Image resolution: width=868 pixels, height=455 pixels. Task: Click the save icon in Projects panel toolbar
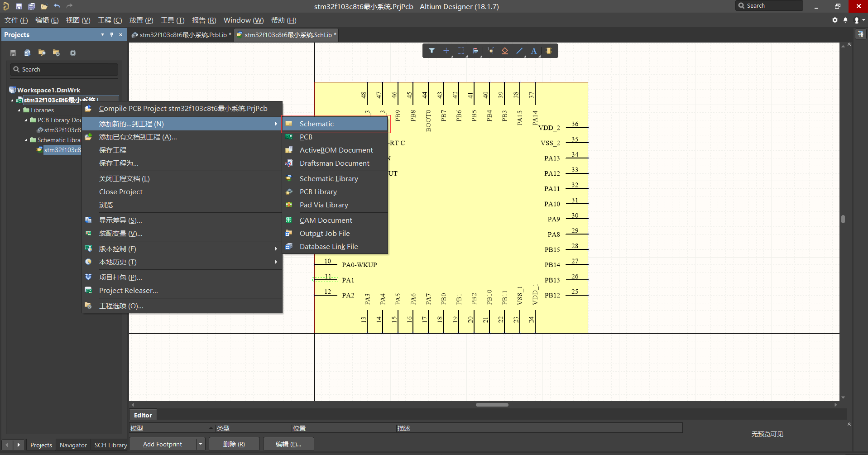[13, 53]
